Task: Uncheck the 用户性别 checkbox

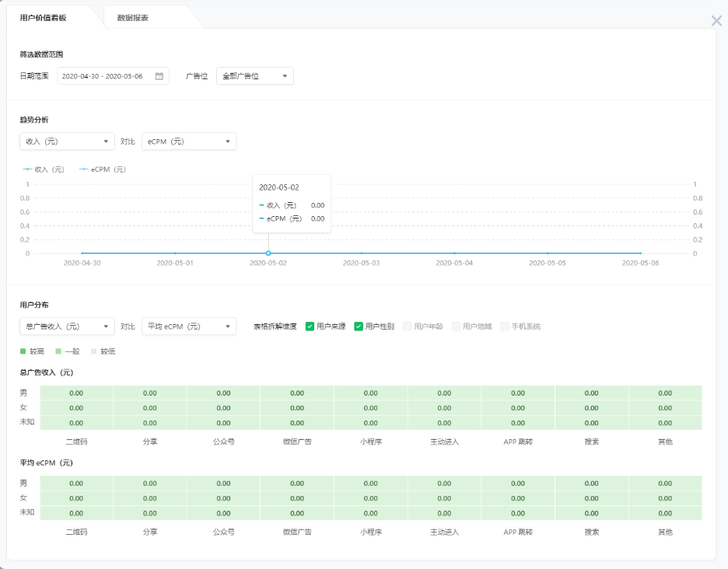Action: 359,326
